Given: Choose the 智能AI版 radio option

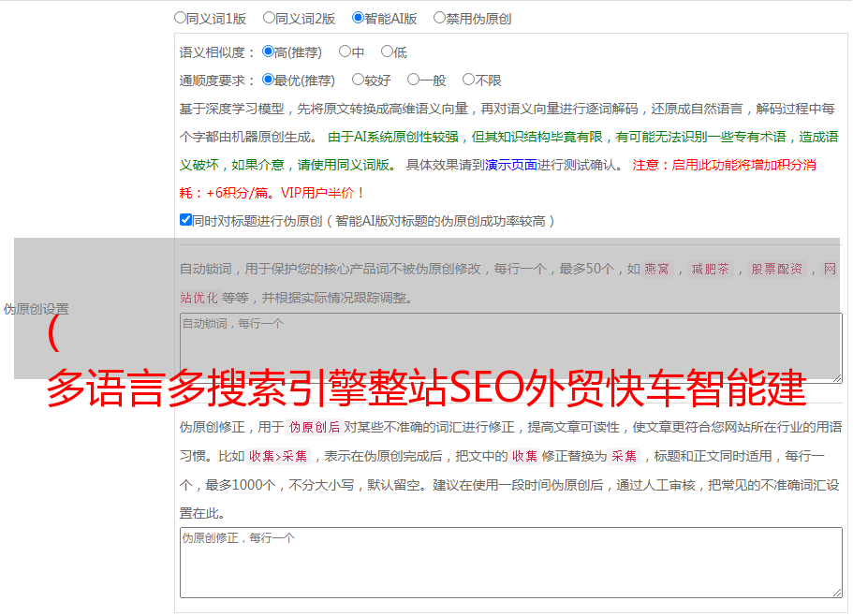Looking at the screenshot, I should [358, 18].
